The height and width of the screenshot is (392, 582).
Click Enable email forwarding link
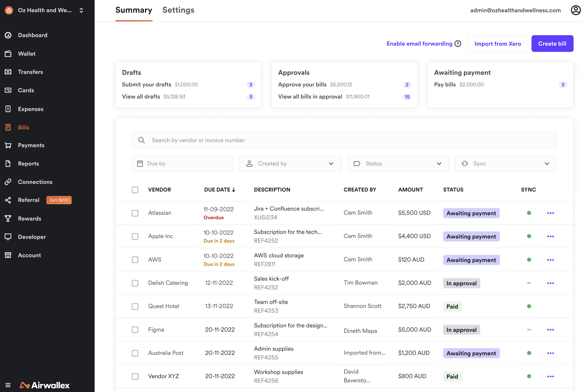pos(419,44)
